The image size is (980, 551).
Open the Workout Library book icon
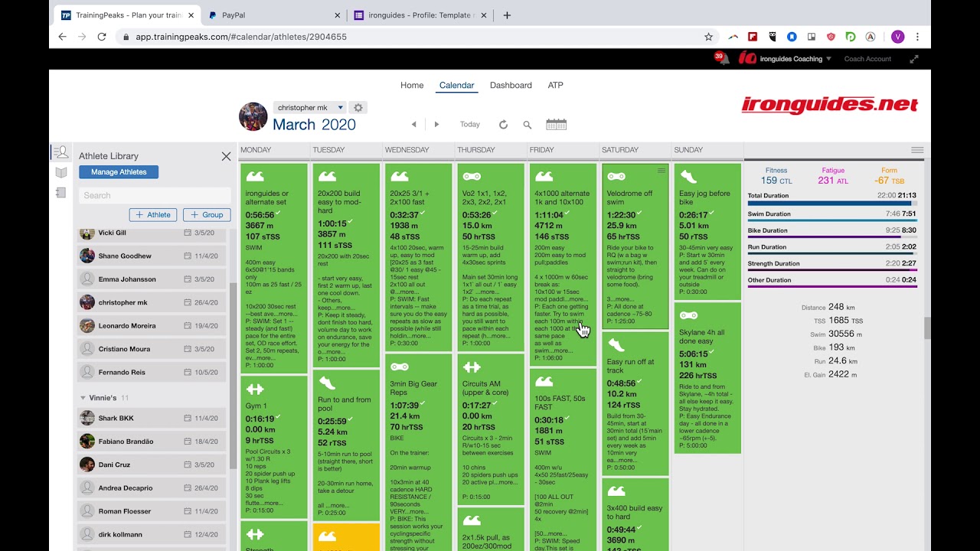61,173
